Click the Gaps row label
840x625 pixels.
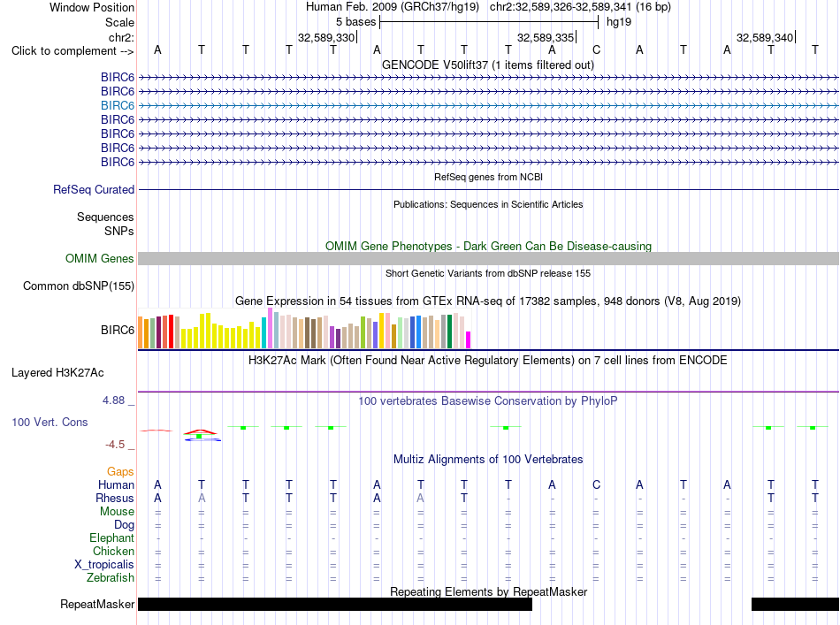pos(120,471)
